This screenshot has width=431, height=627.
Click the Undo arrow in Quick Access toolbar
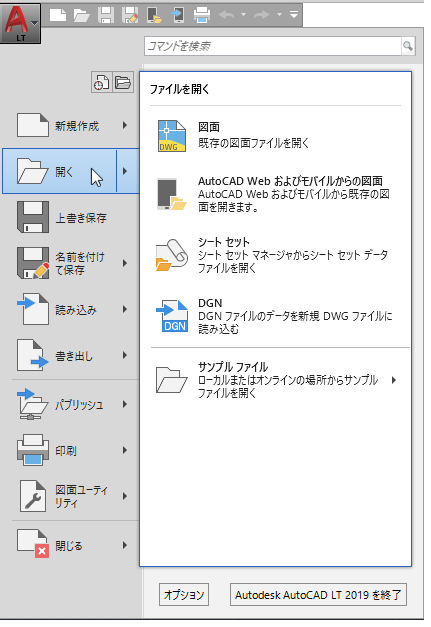coord(227,15)
